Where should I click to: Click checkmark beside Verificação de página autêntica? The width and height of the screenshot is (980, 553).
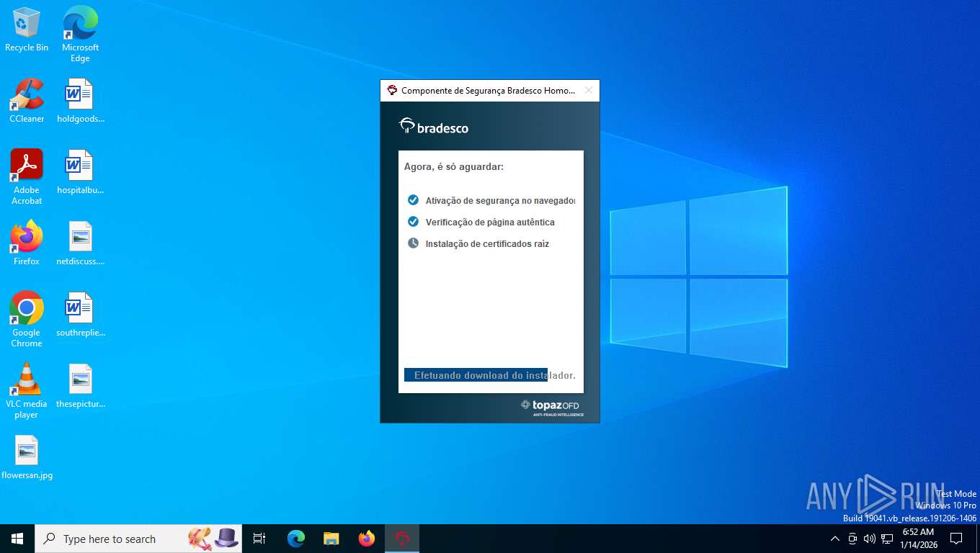[x=413, y=222]
